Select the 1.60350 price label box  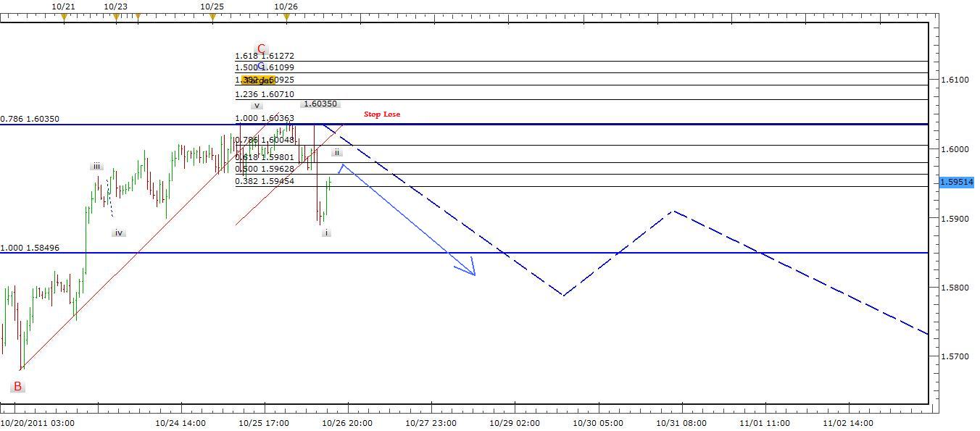(320, 104)
